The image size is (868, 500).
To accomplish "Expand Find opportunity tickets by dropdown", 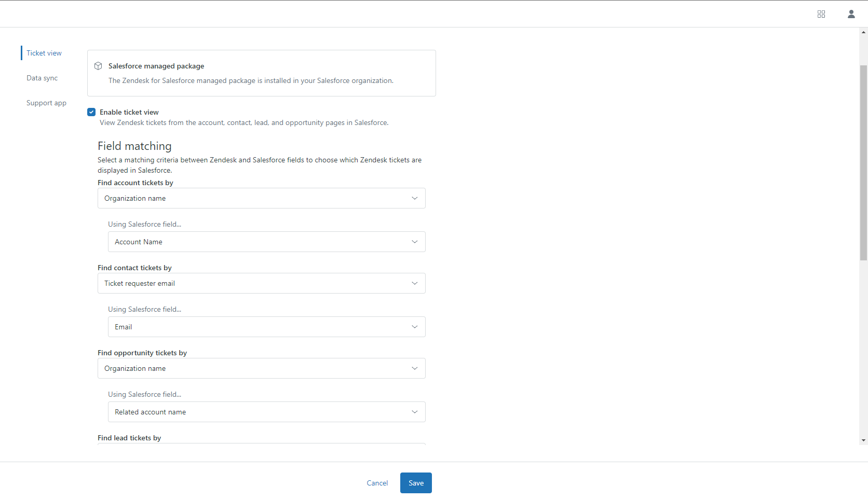I will coord(261,368).
